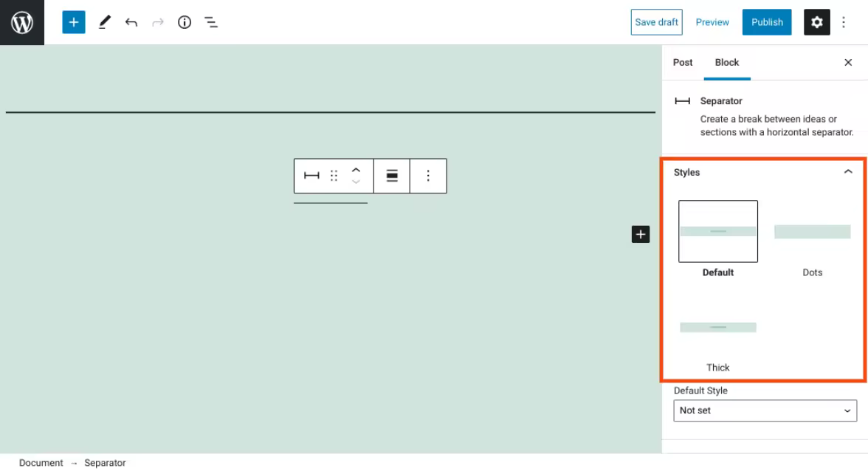
Task: Click the drag handle in the block toolbar
Action: click(334, 176)
